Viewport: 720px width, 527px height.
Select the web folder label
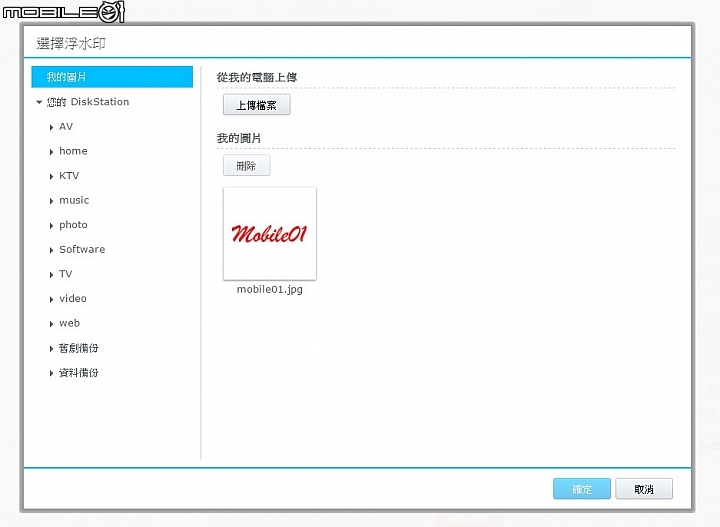69,323
